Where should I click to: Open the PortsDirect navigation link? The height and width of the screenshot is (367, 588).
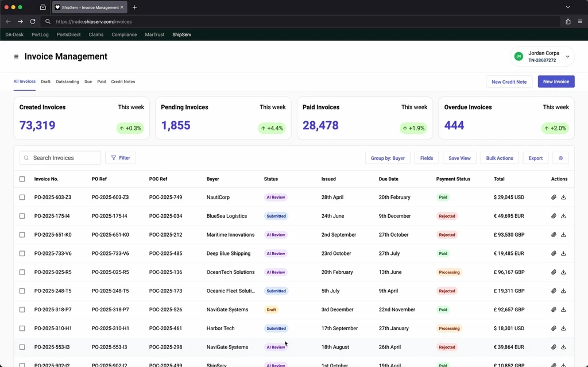69,34
